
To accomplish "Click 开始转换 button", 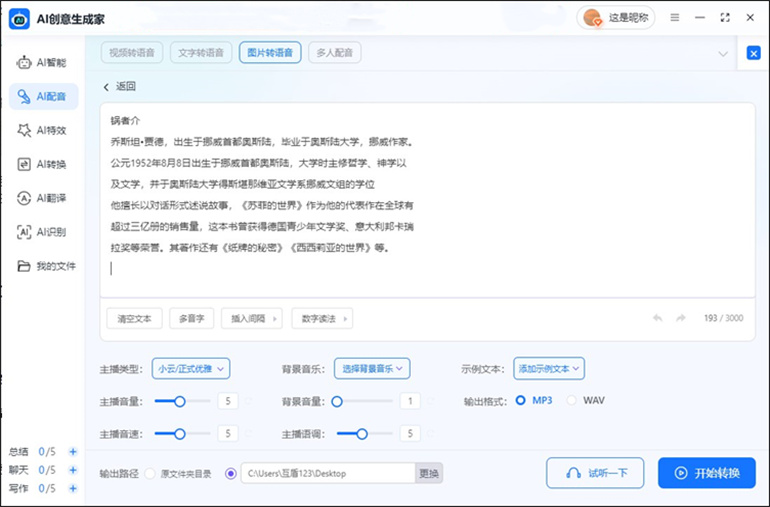I will (707, 473).
